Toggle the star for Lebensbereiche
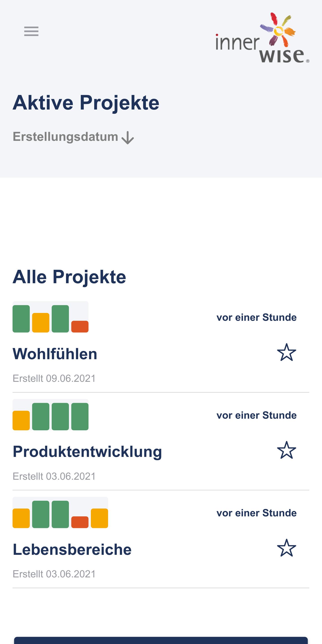This screenshot has height=644, width=322. (x=286, y=547)
